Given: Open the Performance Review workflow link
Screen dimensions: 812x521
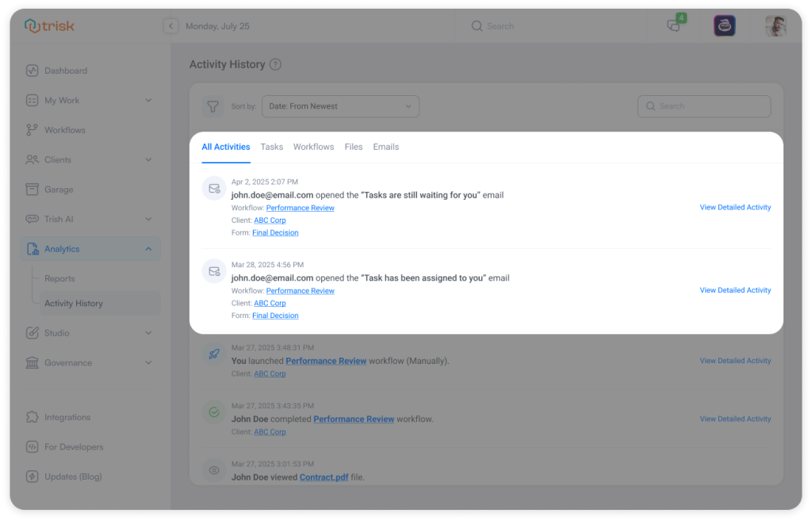Looking at the screenshot, I should click(300, 207).
